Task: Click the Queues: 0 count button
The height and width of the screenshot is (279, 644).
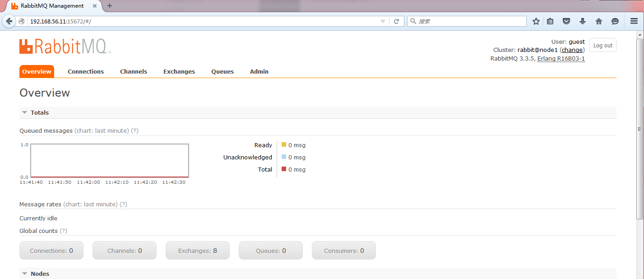Action: [x=271, y=251]
